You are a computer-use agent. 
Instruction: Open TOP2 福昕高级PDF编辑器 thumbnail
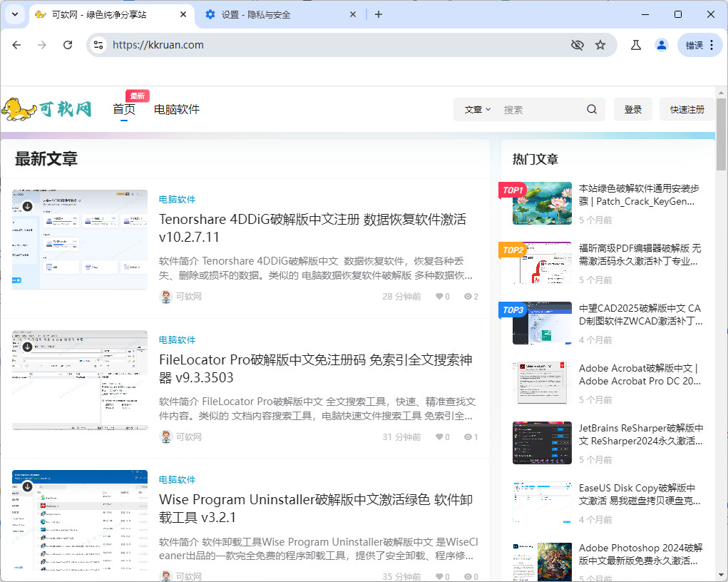[543, 263]
